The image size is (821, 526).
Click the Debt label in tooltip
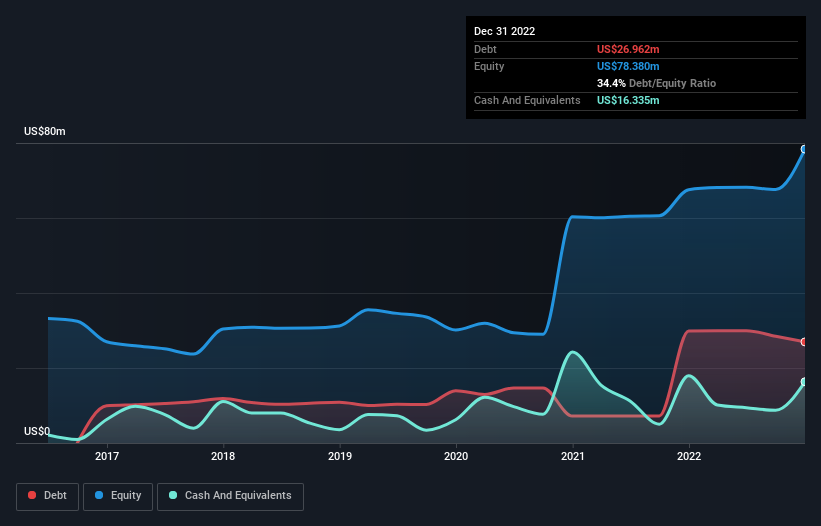pyautogui.click(x=485, y=49)
